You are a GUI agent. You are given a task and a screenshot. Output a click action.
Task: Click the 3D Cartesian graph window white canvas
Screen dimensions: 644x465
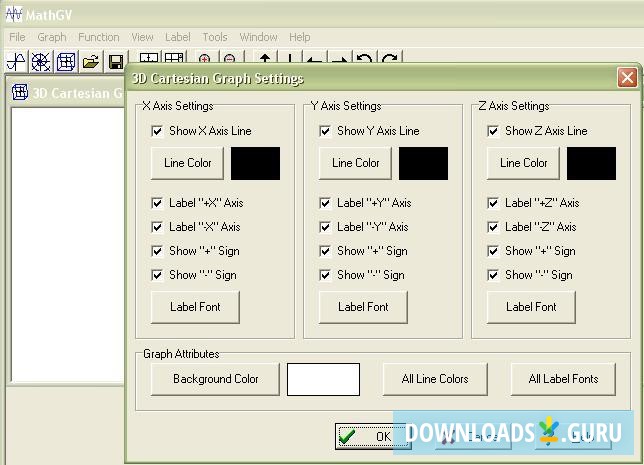pos(68,244)
